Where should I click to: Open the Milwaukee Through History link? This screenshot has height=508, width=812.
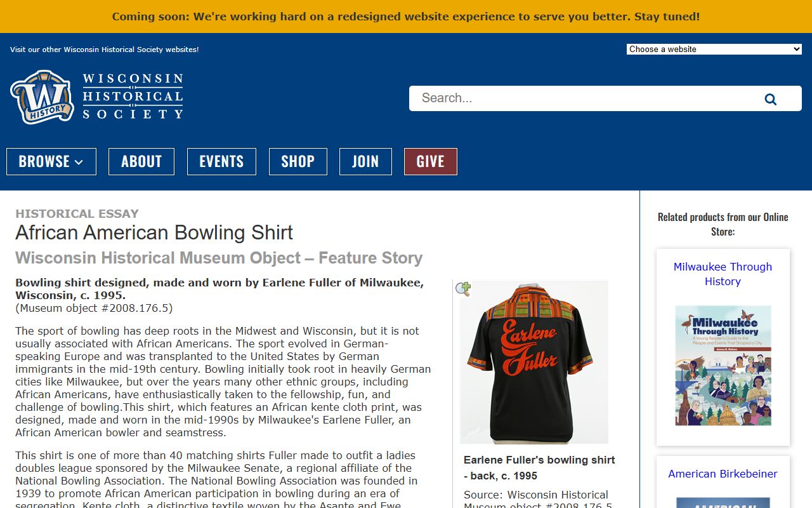pos(723,274)
